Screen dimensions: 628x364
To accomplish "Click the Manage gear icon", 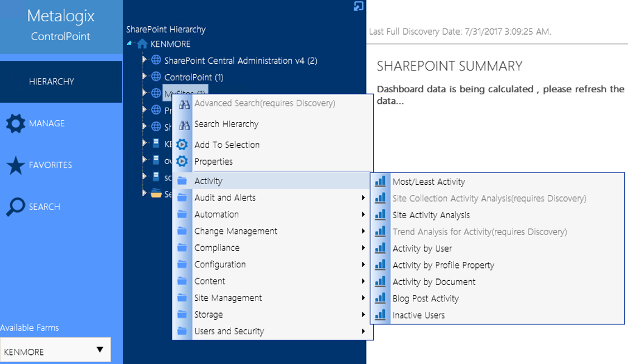I will pos(16,123).
